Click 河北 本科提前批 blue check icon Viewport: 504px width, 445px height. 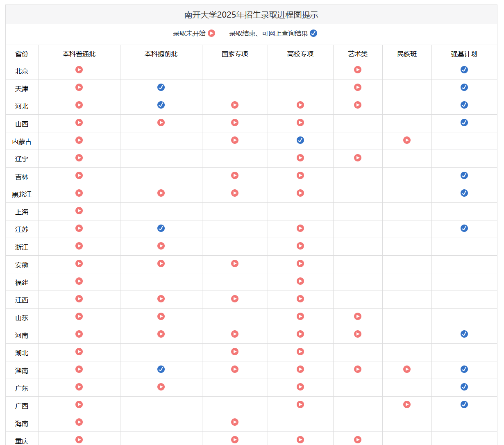click(x=161, y=105)
